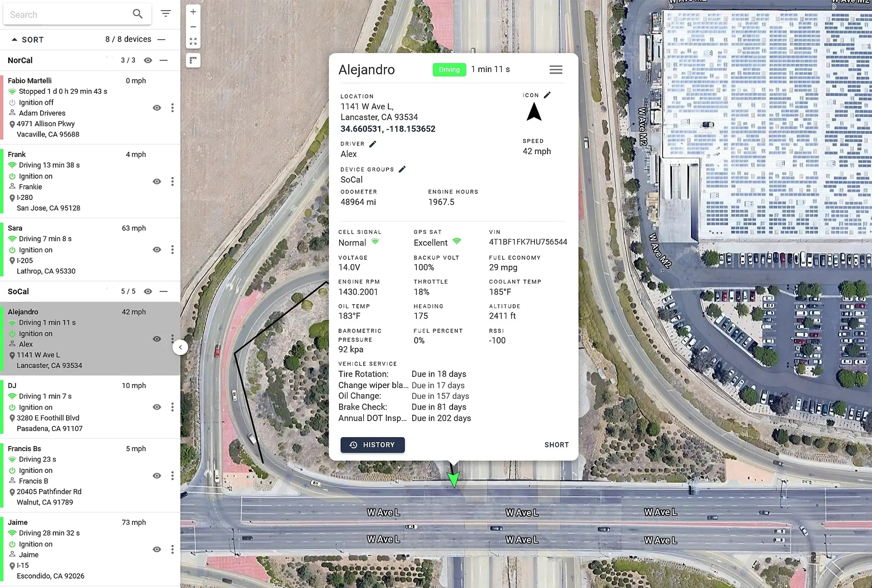Select the map measure tool
The image size is (872, 588).
[x=193, y=60]
